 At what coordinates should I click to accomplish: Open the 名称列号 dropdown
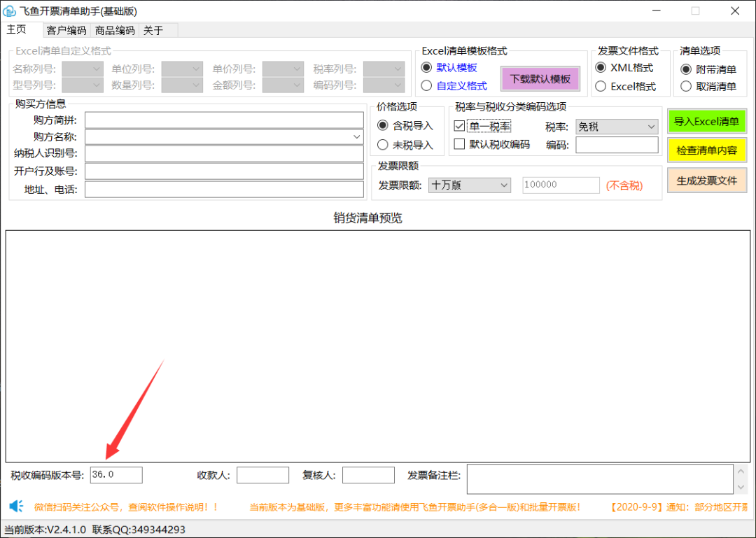pyautogui.click(x=83, y=69)
